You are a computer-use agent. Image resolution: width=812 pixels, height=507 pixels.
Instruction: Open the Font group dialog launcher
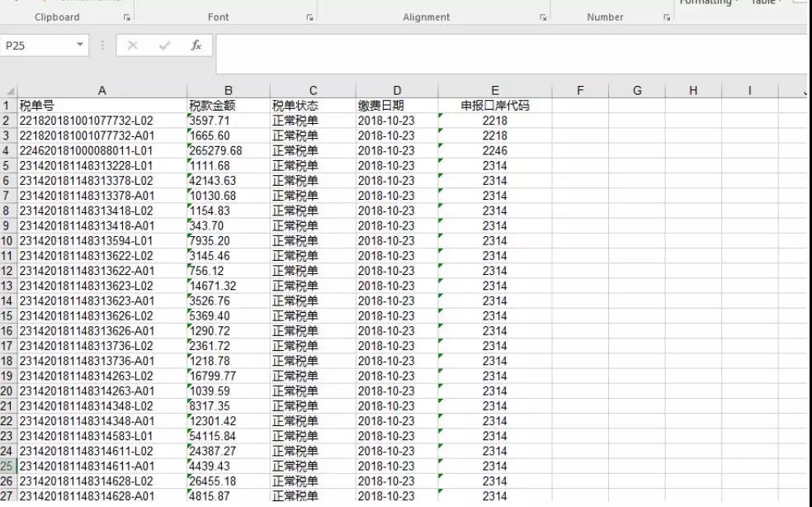pos(310,15)
